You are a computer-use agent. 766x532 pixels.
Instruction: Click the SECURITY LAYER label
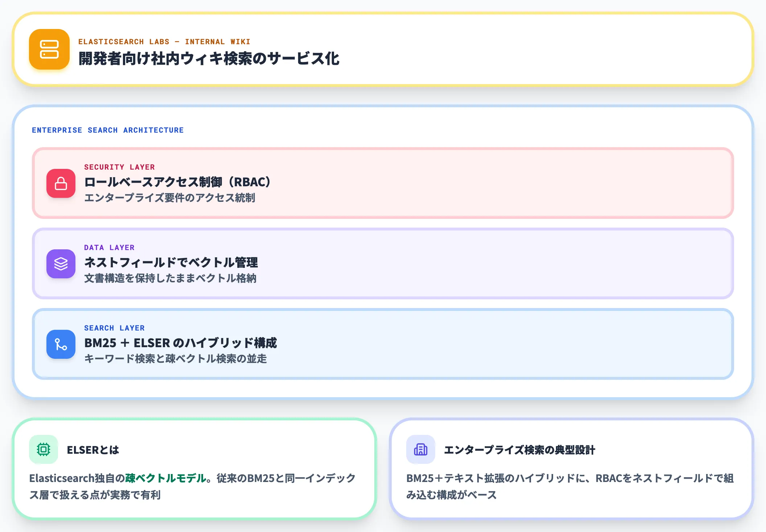(119, 167)
